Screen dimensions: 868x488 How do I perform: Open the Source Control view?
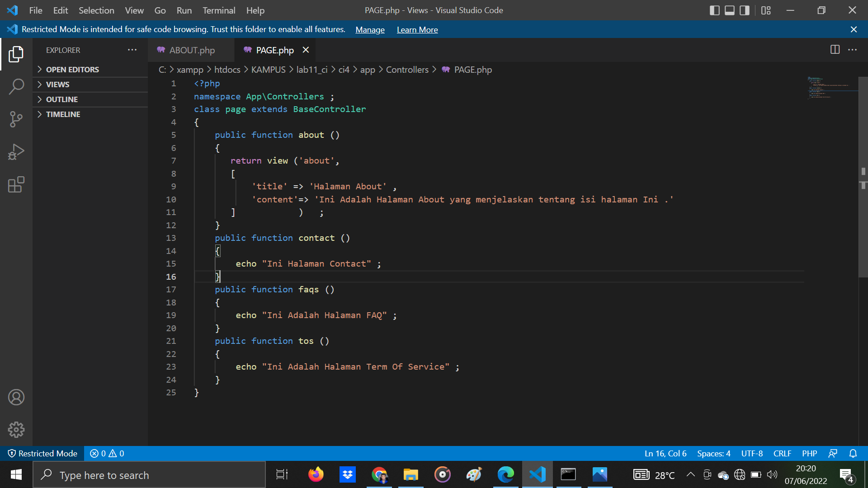click(16, 119)
